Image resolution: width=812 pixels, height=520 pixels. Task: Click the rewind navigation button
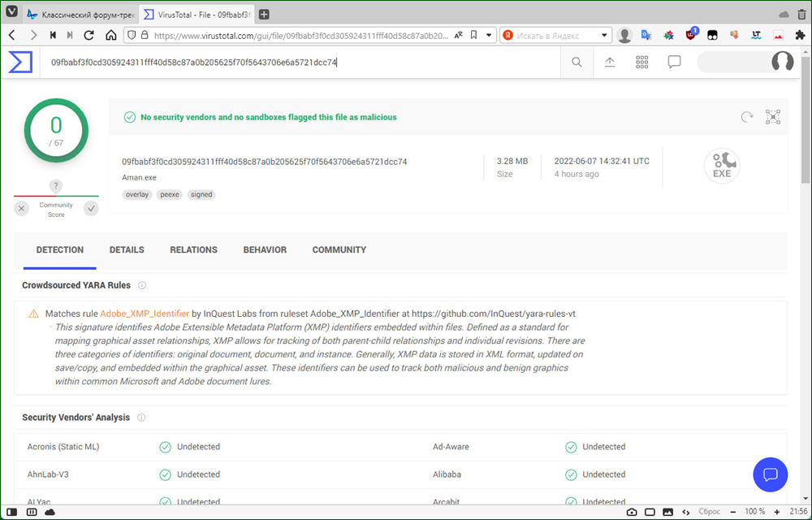(x=53, y=35)
